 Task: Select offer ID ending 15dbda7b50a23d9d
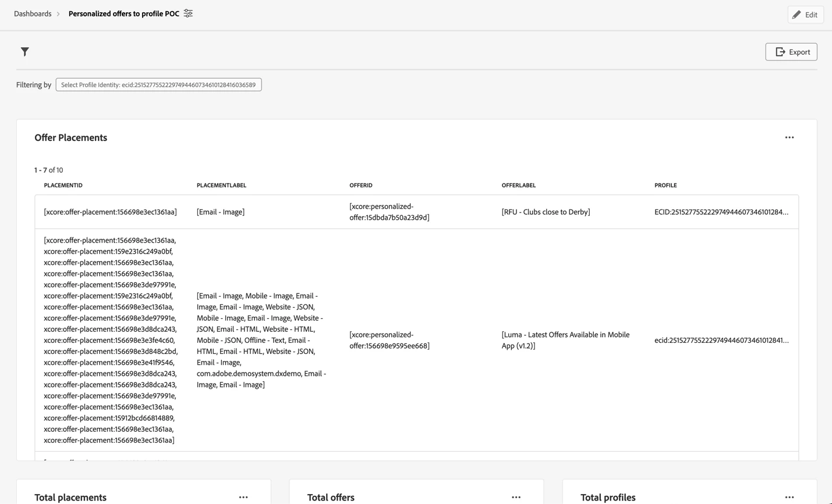pos(389,212)
